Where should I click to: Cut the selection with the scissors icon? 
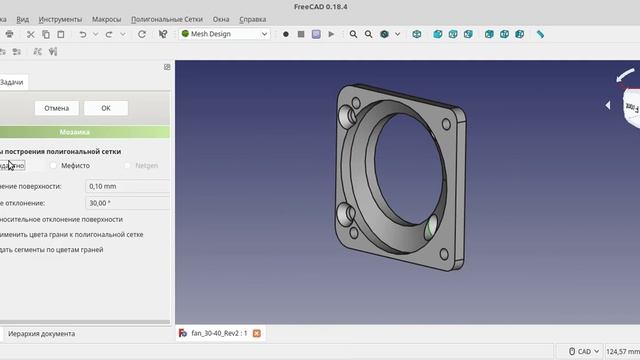pyautogui.click(x=31, y=34)
